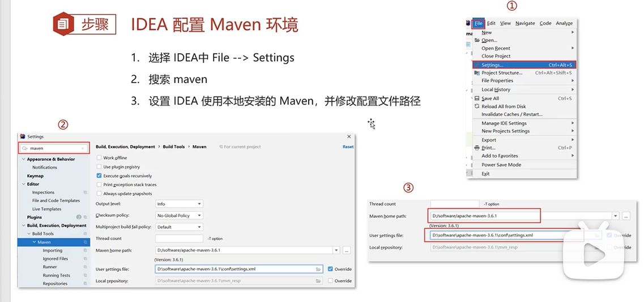Toggle Always update snapshots checkbox

99,193
